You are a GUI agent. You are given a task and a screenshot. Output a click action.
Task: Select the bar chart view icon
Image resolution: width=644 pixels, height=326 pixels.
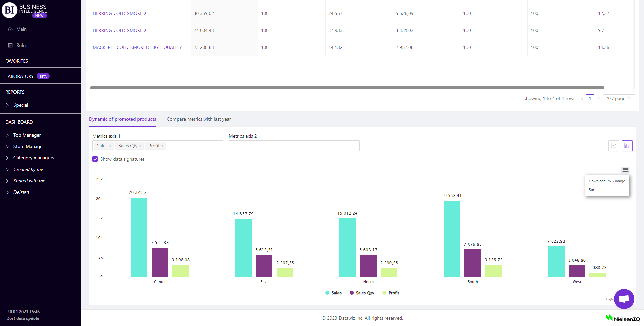pyautogui.click(x=627, y=146)
